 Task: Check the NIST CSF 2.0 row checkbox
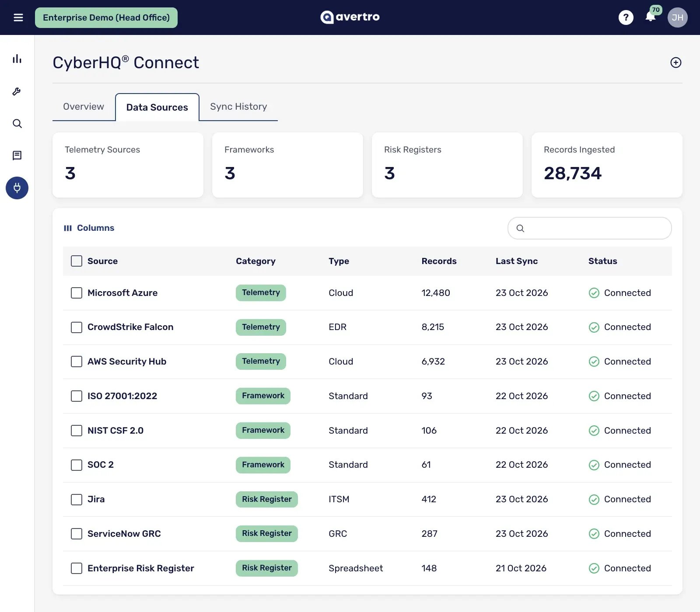coord(77,431)
